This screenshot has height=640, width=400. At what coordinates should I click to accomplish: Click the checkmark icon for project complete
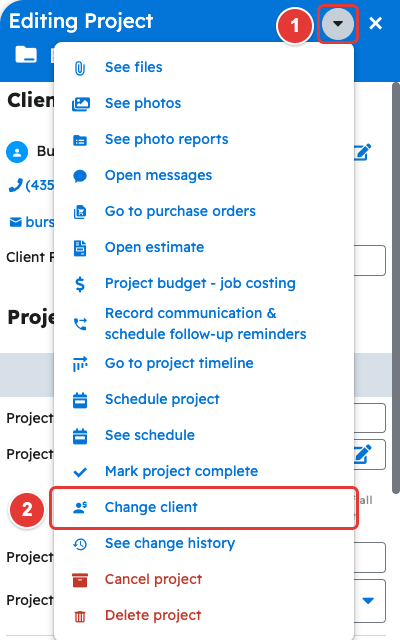click(80, 472)
